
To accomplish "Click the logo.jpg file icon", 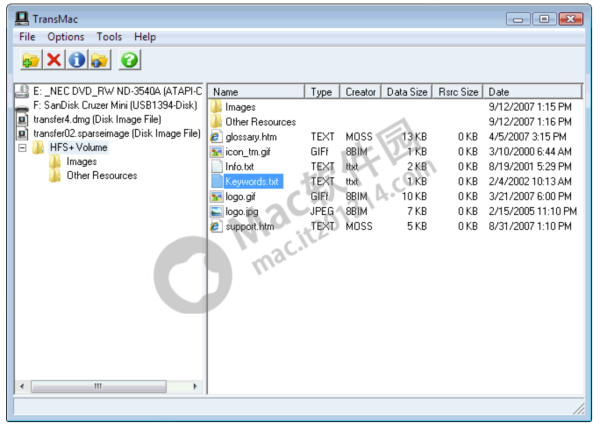I will click(x=216, y=211).
